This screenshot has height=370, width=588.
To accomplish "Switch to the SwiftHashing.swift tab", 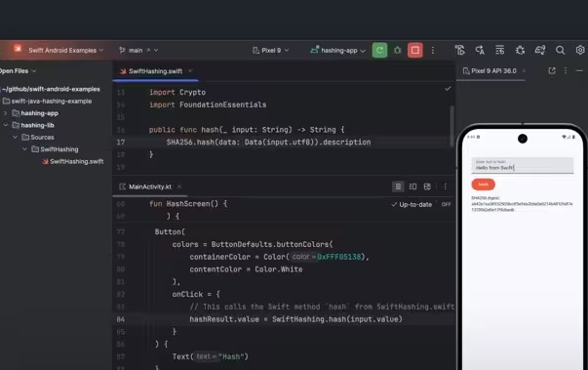I will point(155,71).
